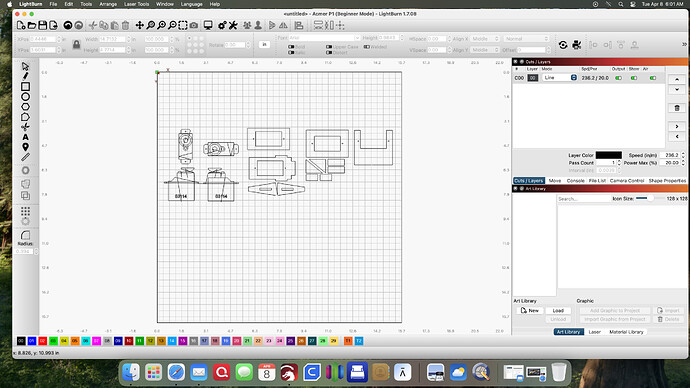The image size is (690, 388).
Task: Open Device Settings wrench icon
Action: click(233, 26)
